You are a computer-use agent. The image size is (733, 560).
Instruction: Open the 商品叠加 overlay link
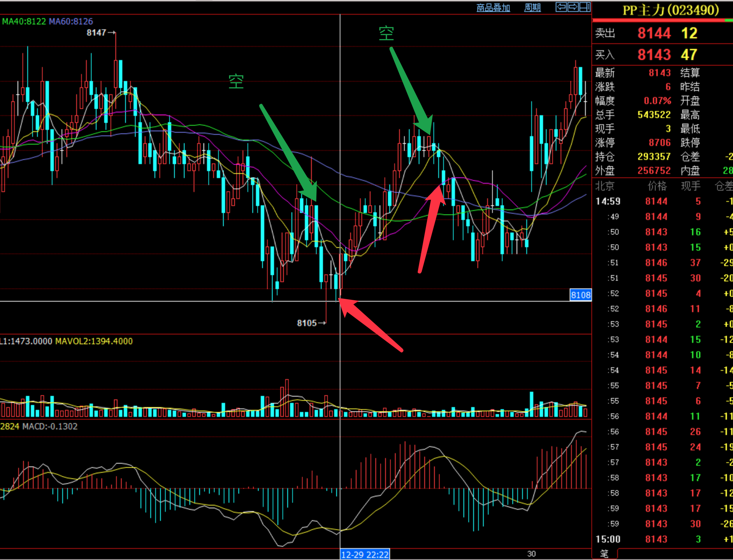pyautogui.click(x=493, y=8)
